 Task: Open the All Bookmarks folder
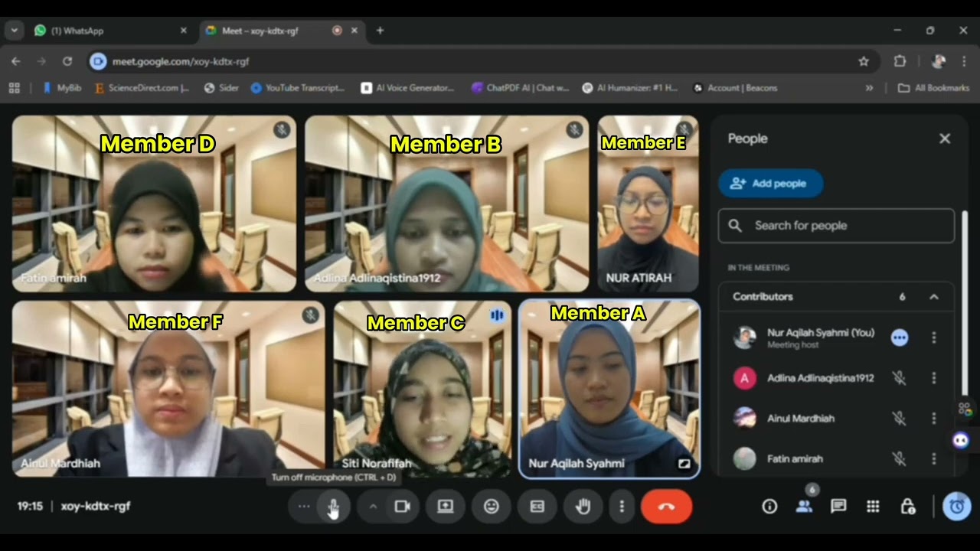pyautogui.click(x=933, y=88)
